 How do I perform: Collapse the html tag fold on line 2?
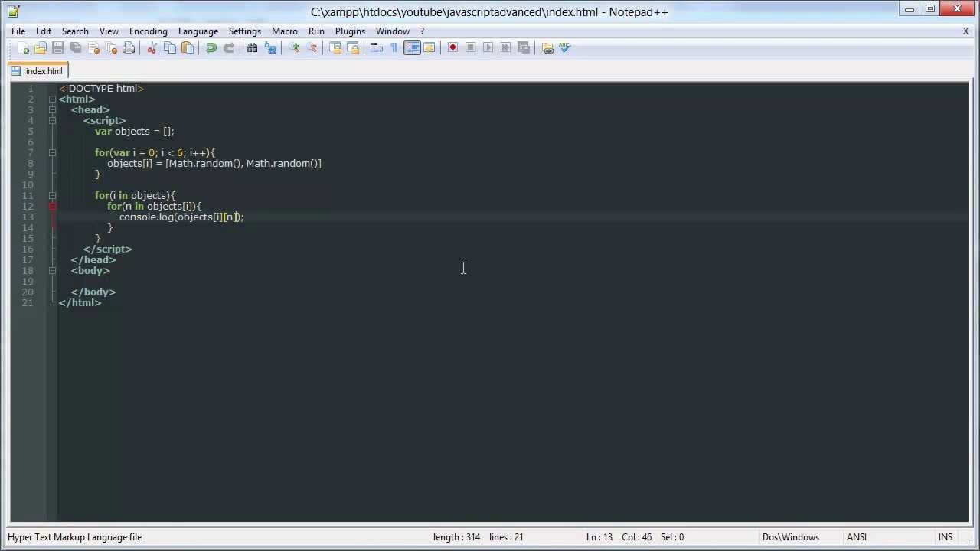(x=52, y=99)
